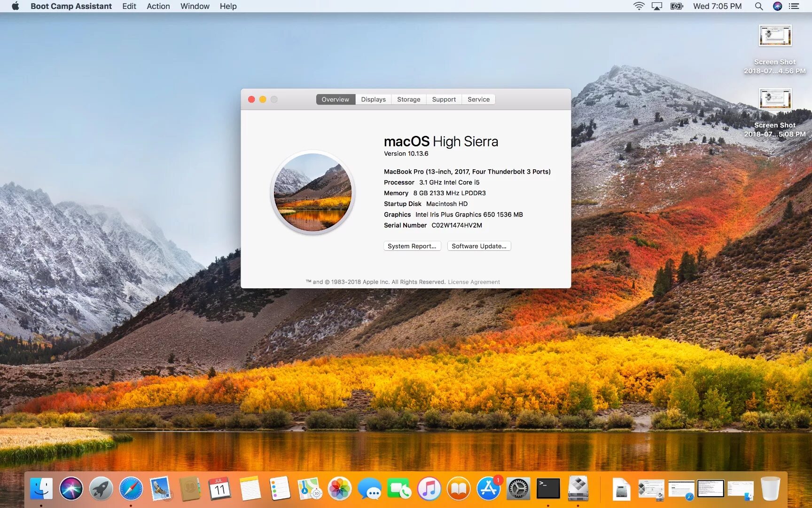This screenshot has width=812, height=508.
Task: Open the Edit menu
Action: click(129, 6)
